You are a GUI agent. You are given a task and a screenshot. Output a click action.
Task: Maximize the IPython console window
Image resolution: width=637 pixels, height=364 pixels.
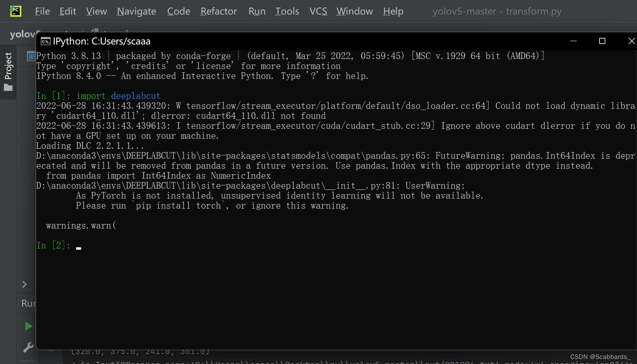coord(602,41)
